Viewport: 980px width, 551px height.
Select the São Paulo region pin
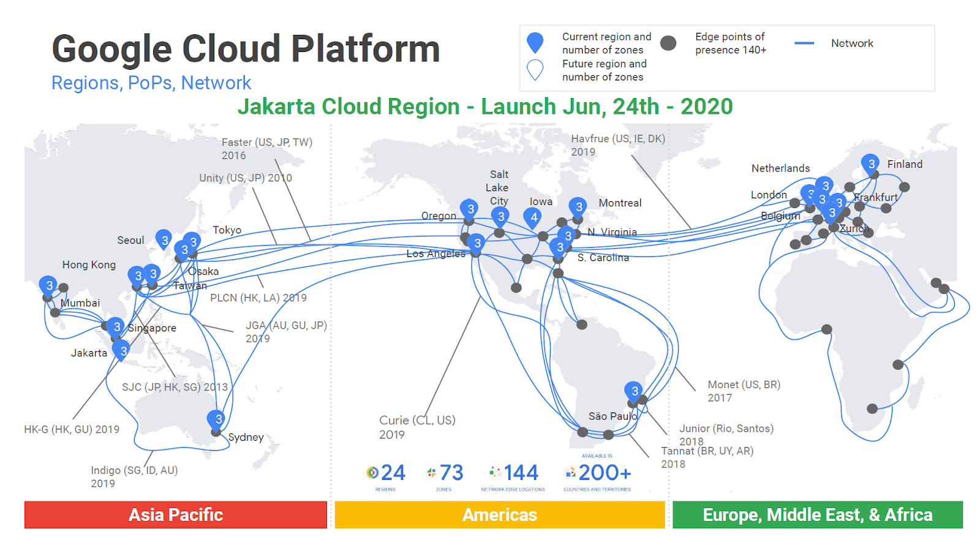633,391
